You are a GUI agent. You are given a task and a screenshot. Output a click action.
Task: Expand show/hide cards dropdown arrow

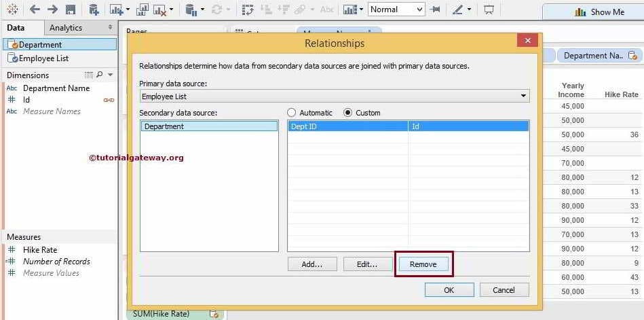[361, 10]
